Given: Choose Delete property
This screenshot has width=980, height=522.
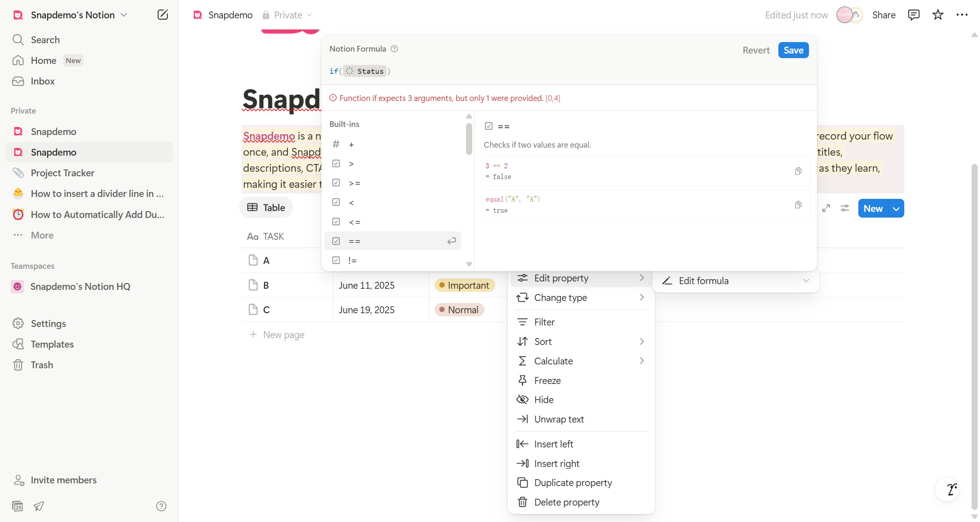Looking at the screenshot, I should 580,502.
